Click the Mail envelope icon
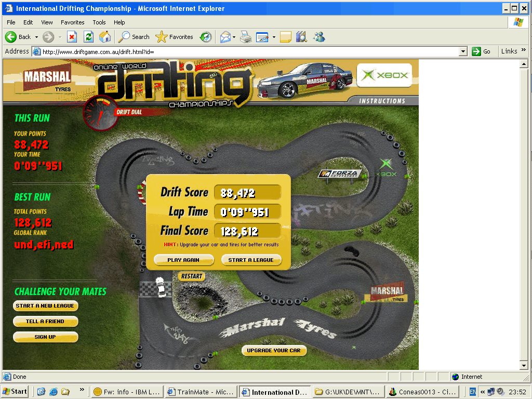The height and width of the screenshot is (399, 532). (225, 37)
